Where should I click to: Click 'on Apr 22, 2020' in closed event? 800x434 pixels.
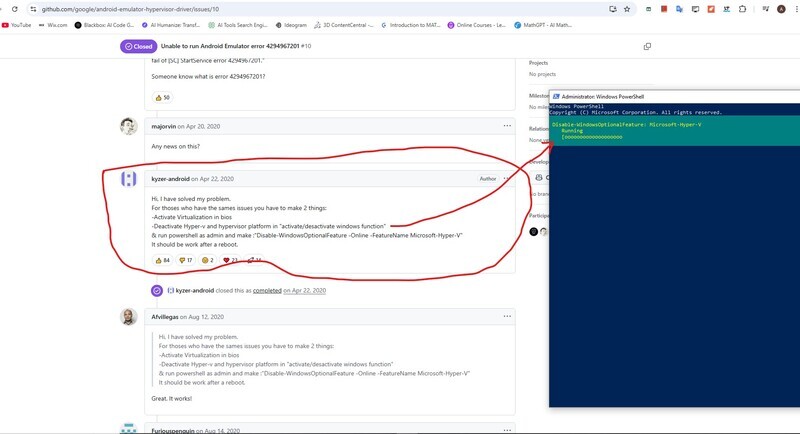click(x=305, y=291)
